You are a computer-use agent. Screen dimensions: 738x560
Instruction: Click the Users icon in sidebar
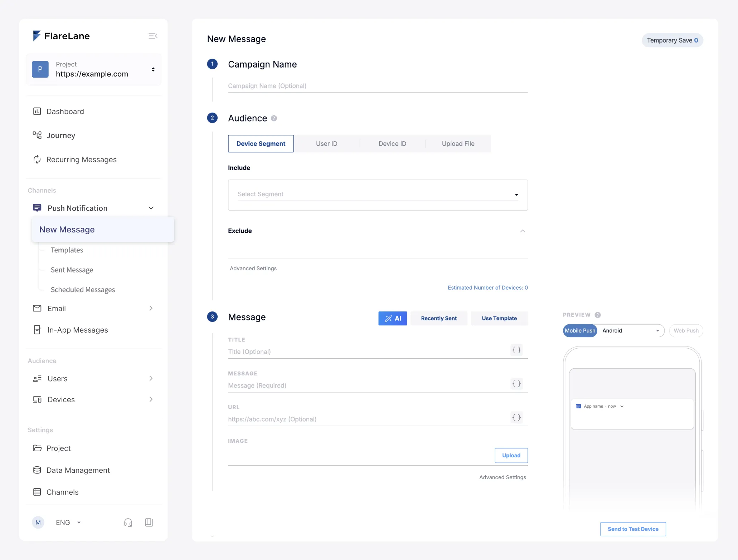[37, 378]
